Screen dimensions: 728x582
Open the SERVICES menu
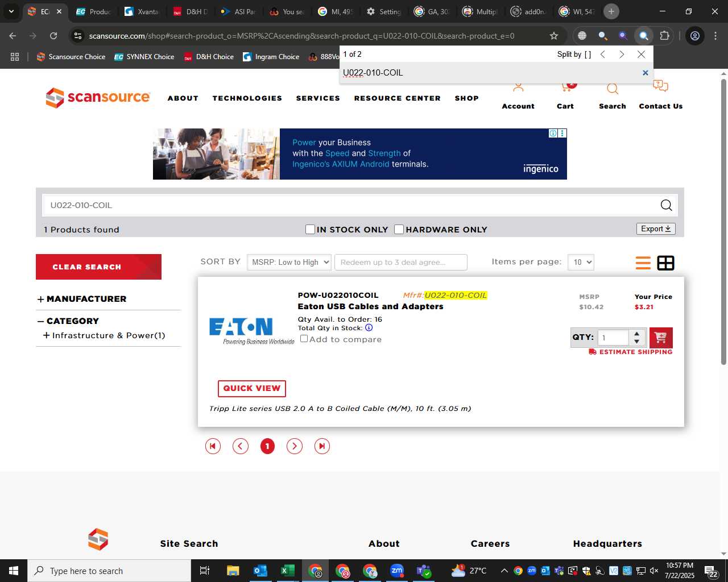pos(318,98)
